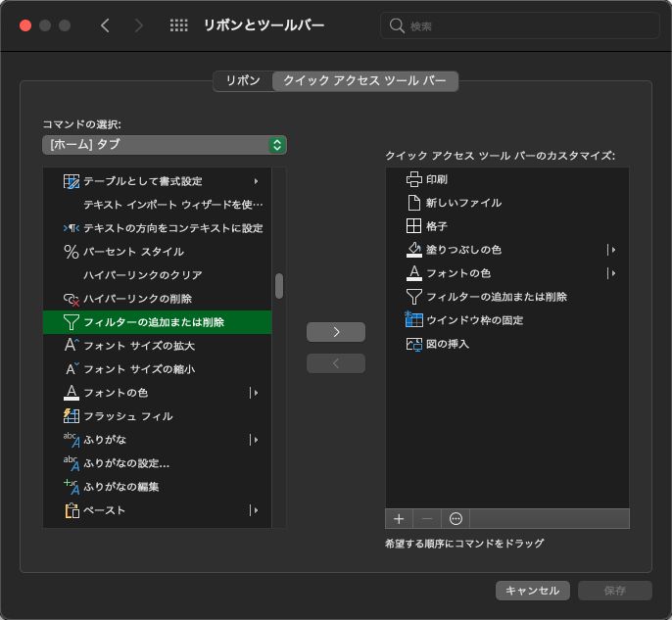The width and height of the screenshot is (672, 620).
Task: Expand the ペースト submenu arrow
Action: tap(255, 510)
